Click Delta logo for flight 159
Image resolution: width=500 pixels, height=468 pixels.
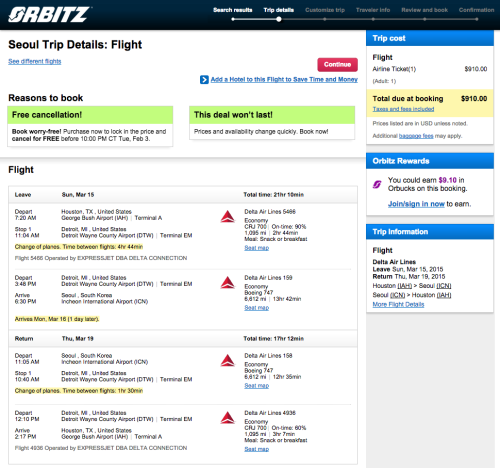coord(228,283)
